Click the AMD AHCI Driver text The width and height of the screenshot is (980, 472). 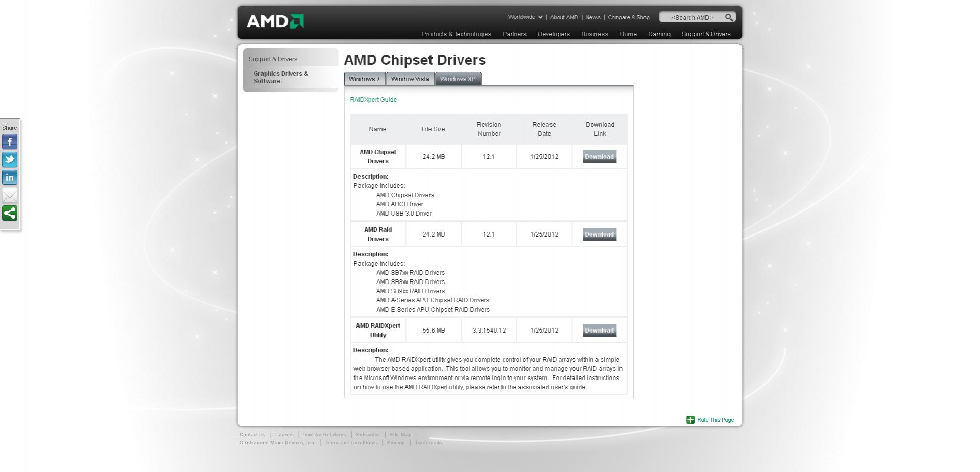click(x=400, y=204)
